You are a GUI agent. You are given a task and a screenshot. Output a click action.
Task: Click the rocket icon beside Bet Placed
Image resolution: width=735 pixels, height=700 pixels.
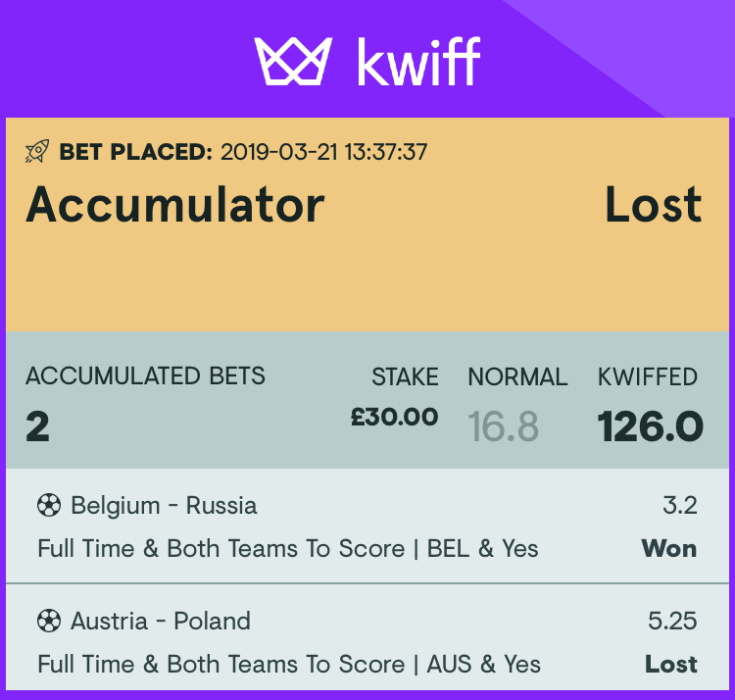(37, 151)
